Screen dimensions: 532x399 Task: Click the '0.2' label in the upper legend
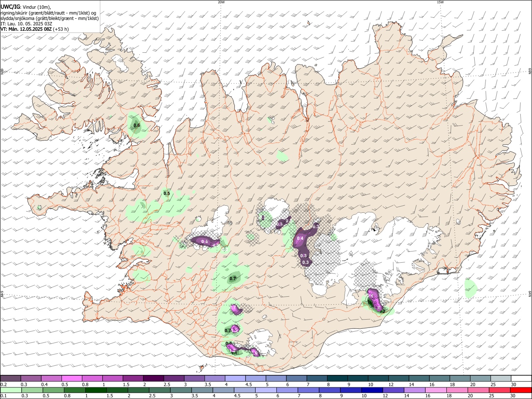(x=4, y=384)
